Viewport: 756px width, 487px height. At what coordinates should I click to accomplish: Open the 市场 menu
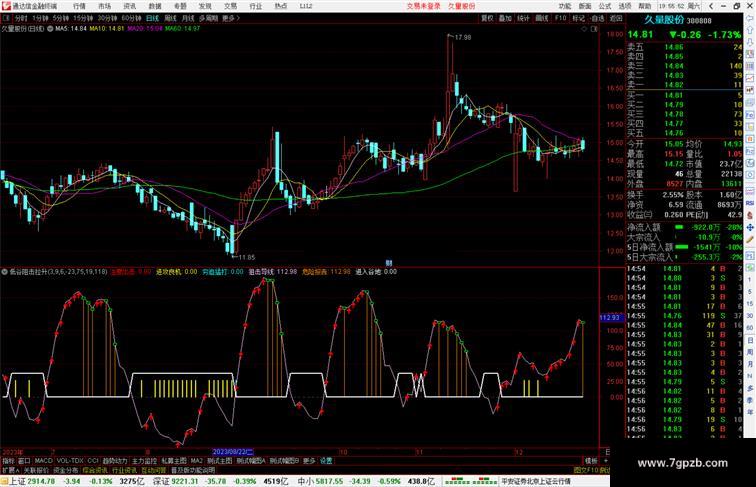[x=105, y=6]
